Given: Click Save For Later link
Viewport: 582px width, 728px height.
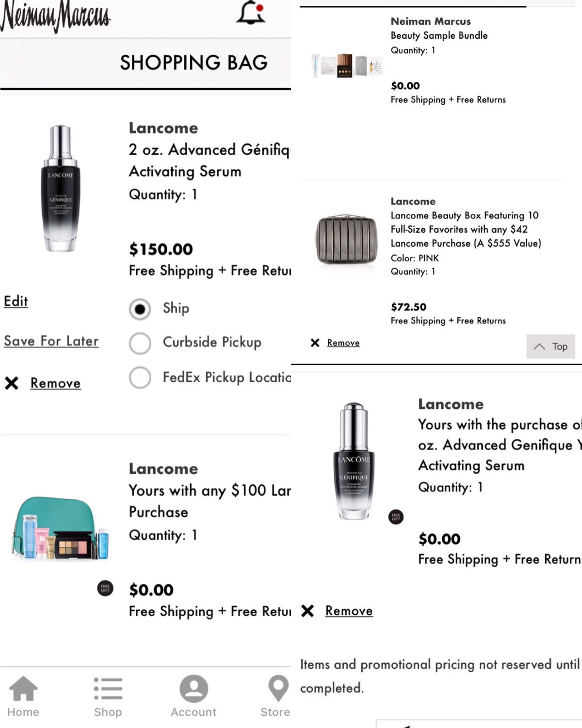Looking at the screenshot, I should 51,341.
